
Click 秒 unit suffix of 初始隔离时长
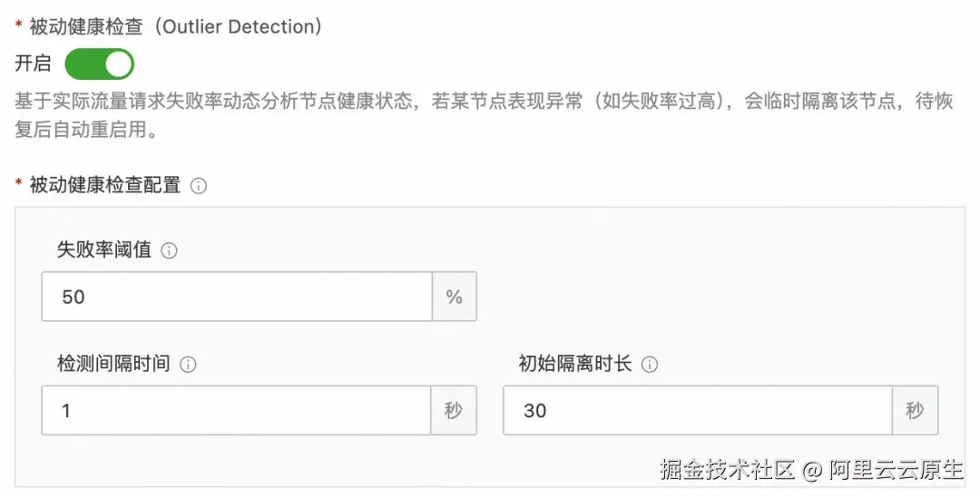[915, 411]
